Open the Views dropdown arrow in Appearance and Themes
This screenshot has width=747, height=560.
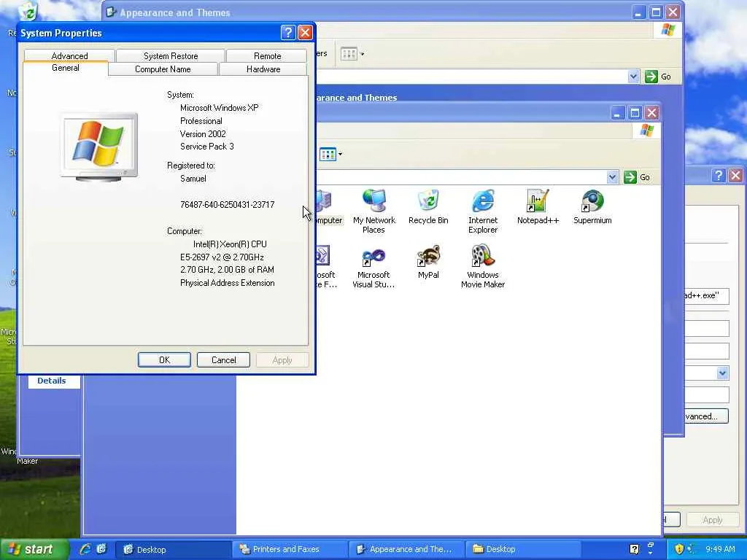point(362,54)
